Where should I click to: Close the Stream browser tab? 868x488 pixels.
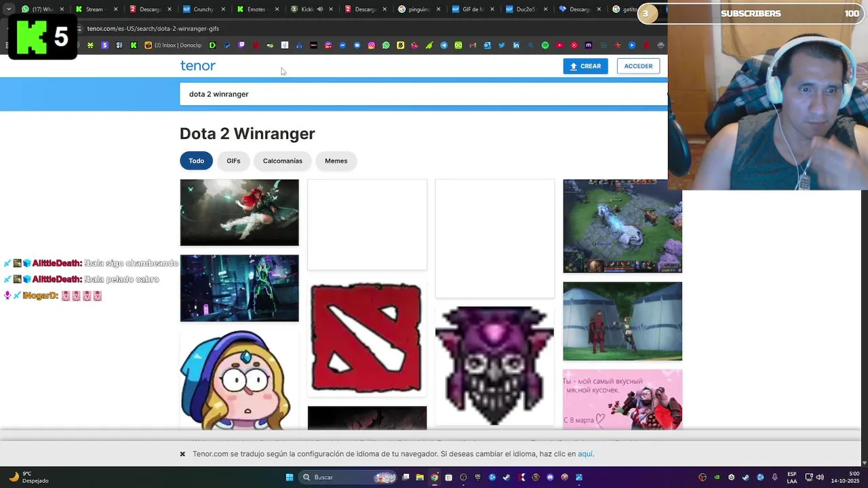coord(115,9)
